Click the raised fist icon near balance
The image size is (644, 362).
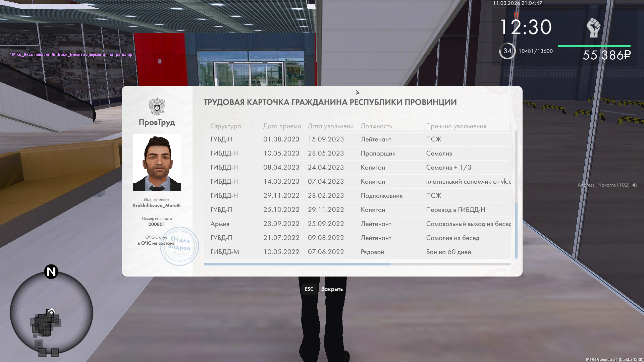593,27
